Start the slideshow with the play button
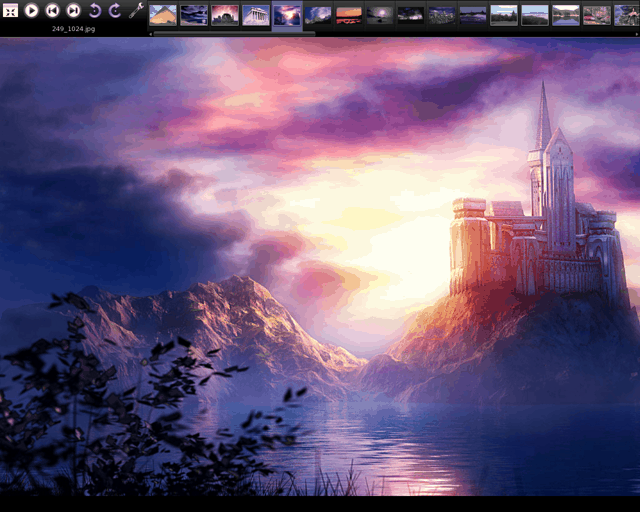This screenshot has height=512, width=640. (x=31, y=10)
